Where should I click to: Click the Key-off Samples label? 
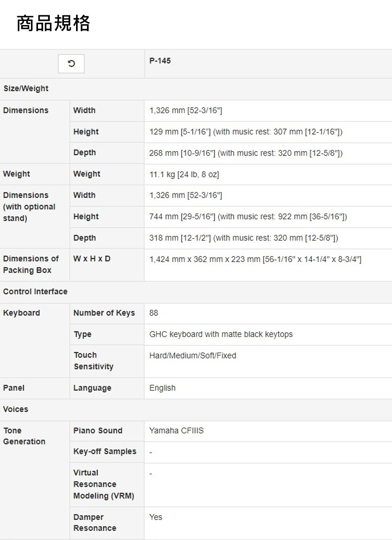tap(105, 452)
